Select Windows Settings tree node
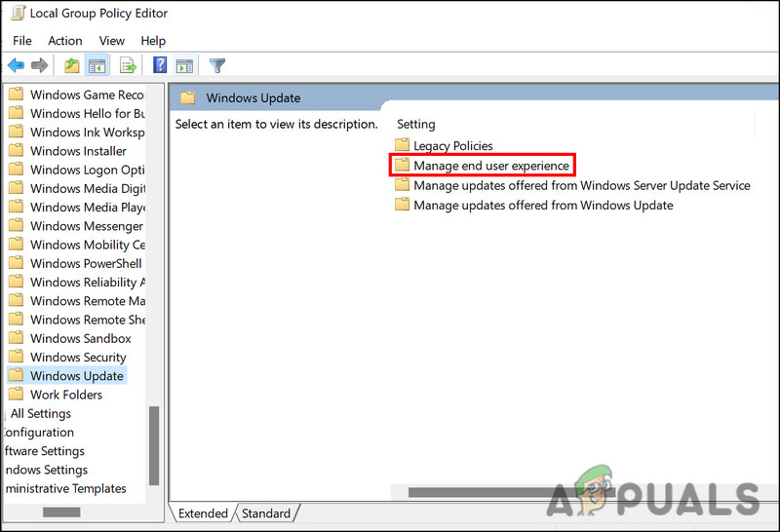Viewport: 780px width, 532px height. click(46, 470)
